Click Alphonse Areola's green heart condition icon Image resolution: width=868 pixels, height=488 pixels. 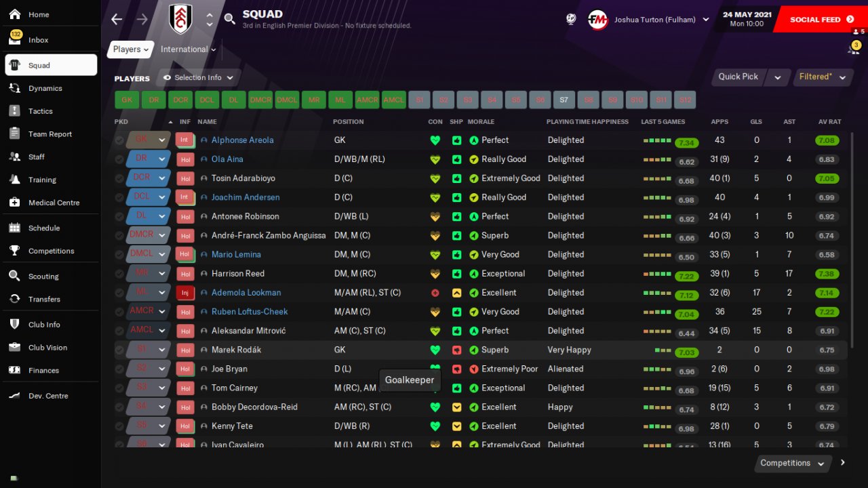click(435, 140)
